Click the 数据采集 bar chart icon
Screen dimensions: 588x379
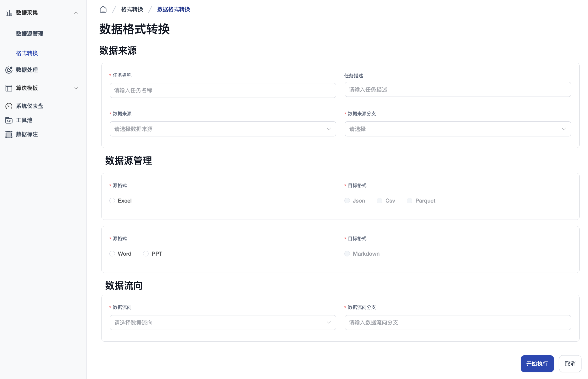click(9, 13)
